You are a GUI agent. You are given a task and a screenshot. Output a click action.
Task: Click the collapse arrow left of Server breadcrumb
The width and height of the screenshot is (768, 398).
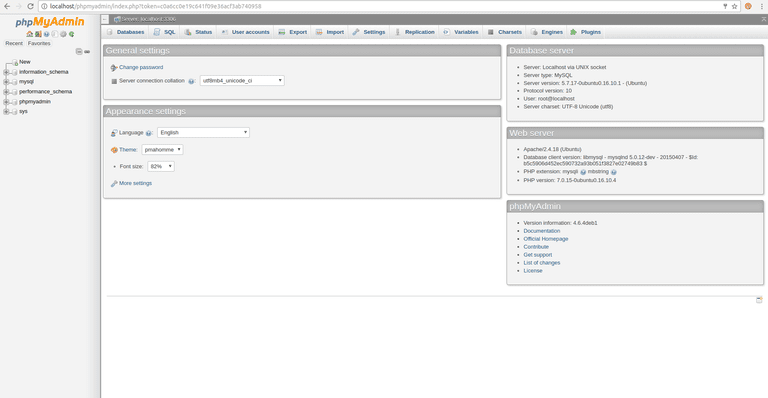105,19
